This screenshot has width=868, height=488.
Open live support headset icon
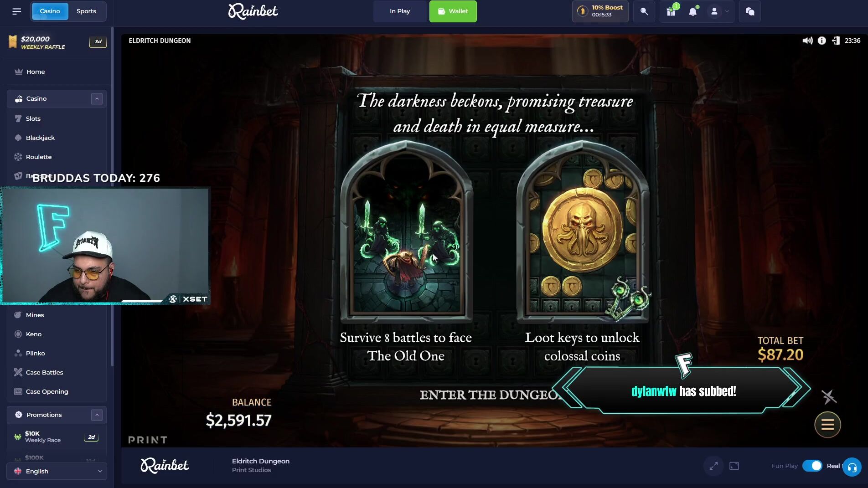(852, 467)
